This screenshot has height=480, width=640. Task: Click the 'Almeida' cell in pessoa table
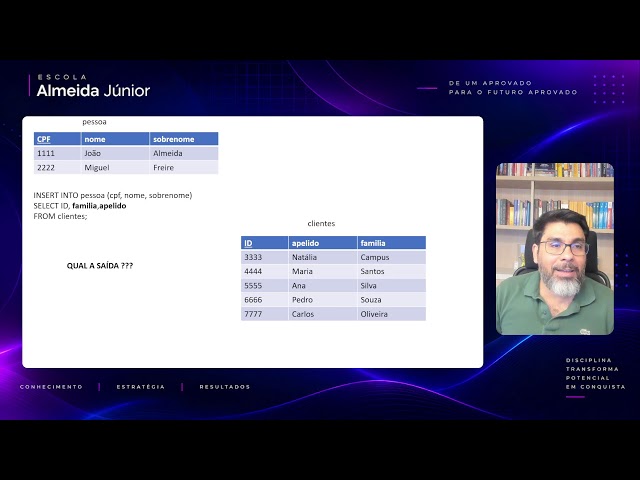click(184, 153)
